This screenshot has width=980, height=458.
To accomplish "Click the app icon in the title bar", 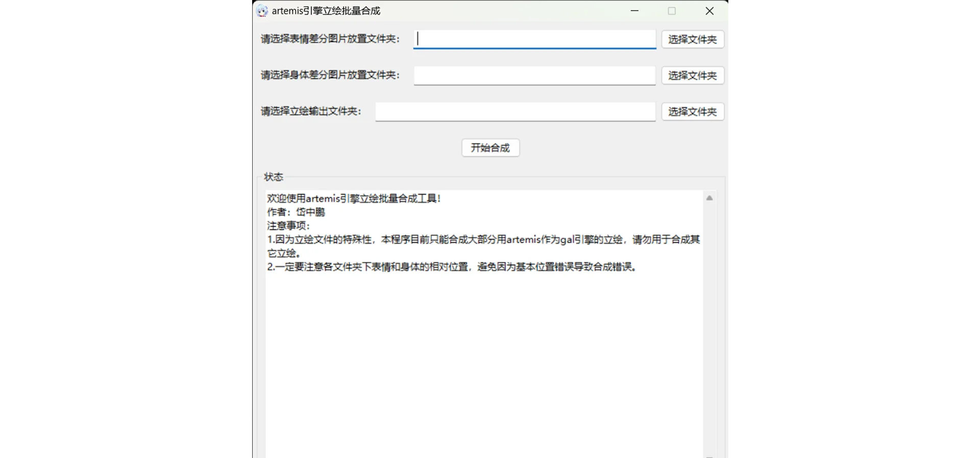I will click(x=262, y=11).
